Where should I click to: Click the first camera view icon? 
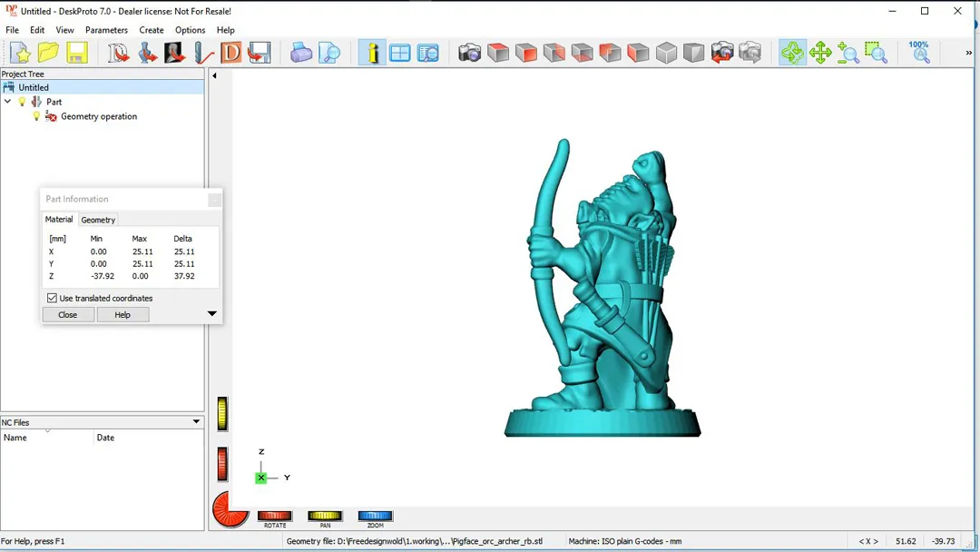469,54
